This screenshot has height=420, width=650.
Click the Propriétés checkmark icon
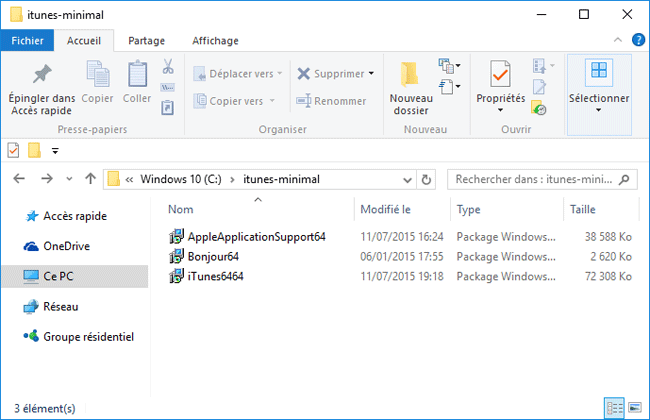500,74
